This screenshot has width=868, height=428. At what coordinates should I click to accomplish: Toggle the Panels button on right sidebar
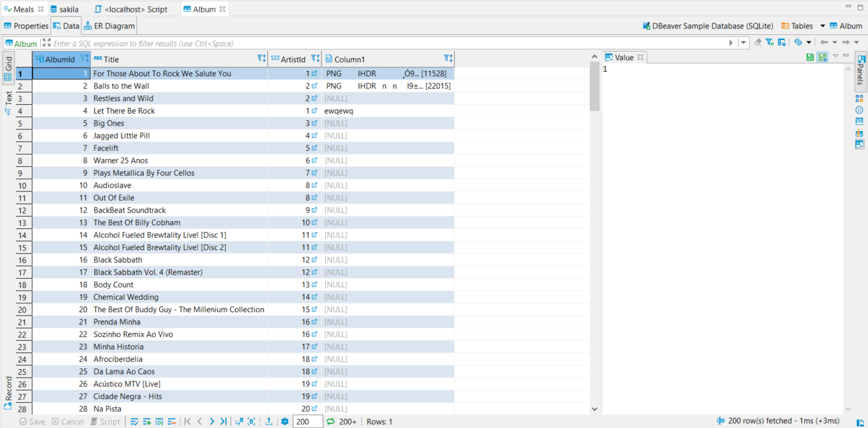(860, 70)
